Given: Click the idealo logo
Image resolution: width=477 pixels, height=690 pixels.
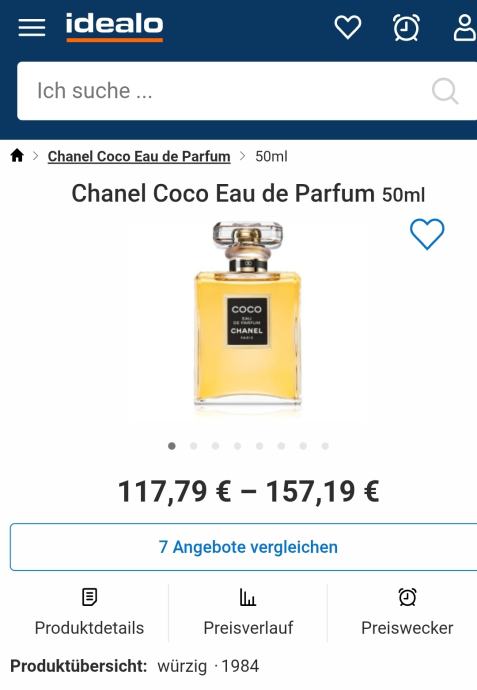Looking at the screenshot, I should (114, 27).
